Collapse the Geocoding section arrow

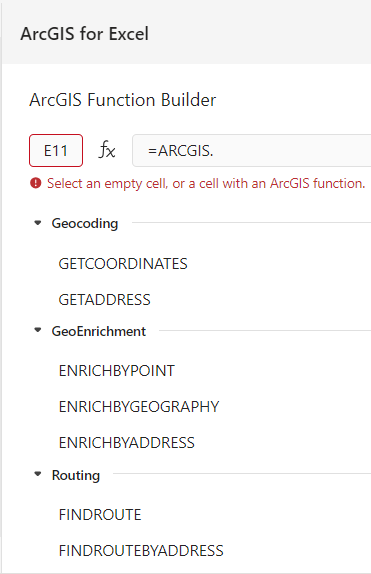pyautogui.click(x=37, y=223)
